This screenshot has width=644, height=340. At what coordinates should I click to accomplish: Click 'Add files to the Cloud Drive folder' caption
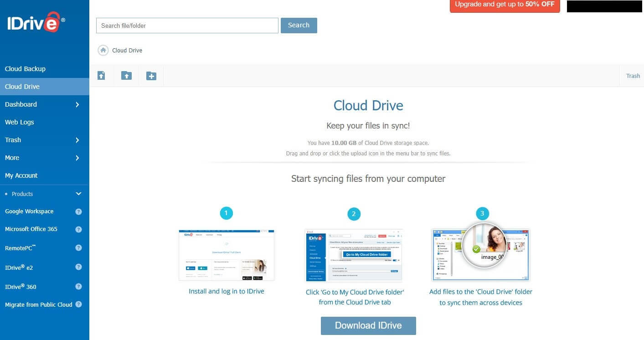[x=481, y=297]
